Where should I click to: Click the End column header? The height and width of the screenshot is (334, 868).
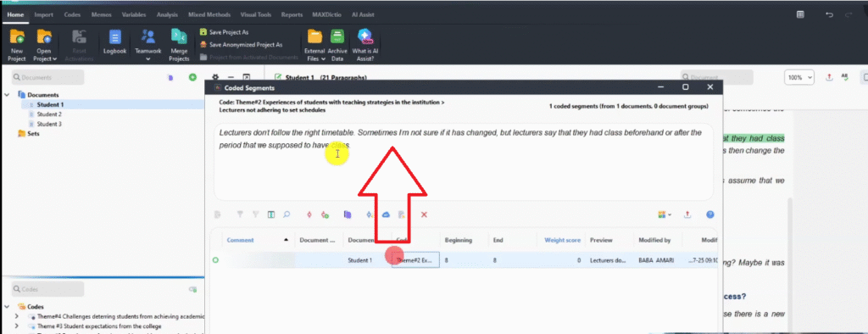coord(498,240)
